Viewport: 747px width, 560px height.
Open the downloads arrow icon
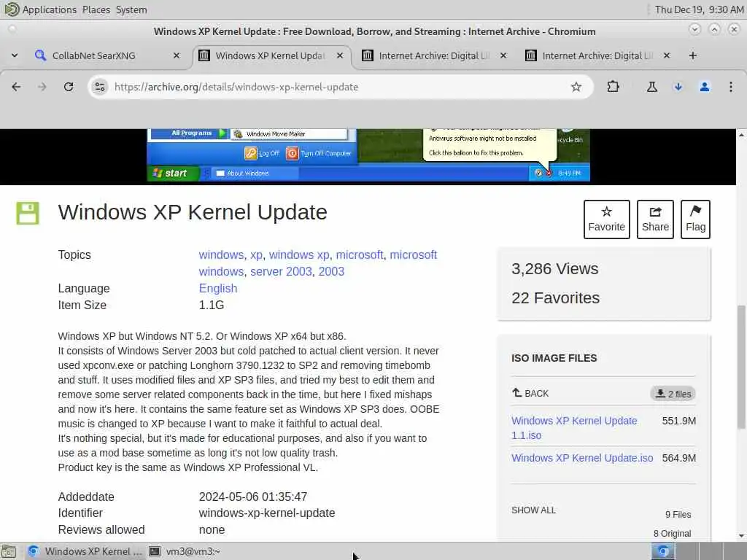pyautogui.click(x=678, y=87)
